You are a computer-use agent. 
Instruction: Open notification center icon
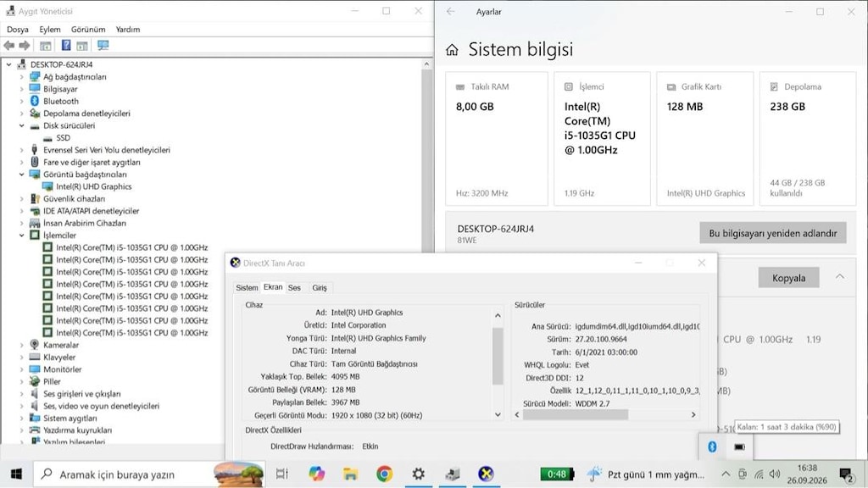coord(846,474)
